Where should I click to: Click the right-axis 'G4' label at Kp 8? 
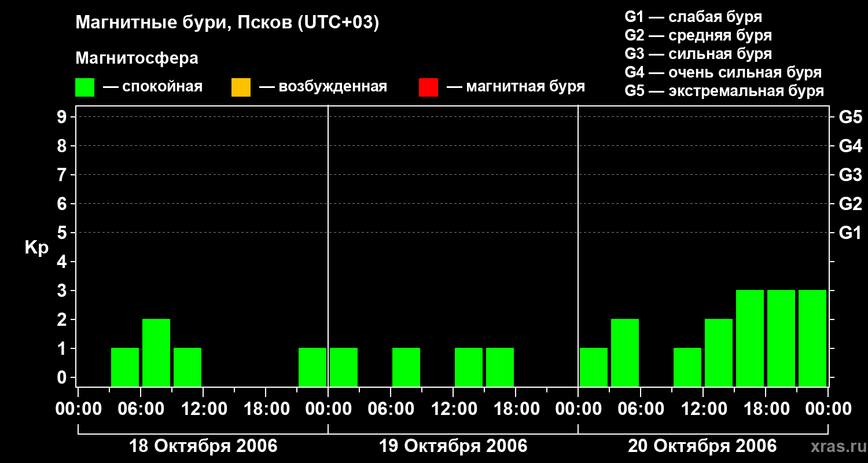(x=850, y=146)
